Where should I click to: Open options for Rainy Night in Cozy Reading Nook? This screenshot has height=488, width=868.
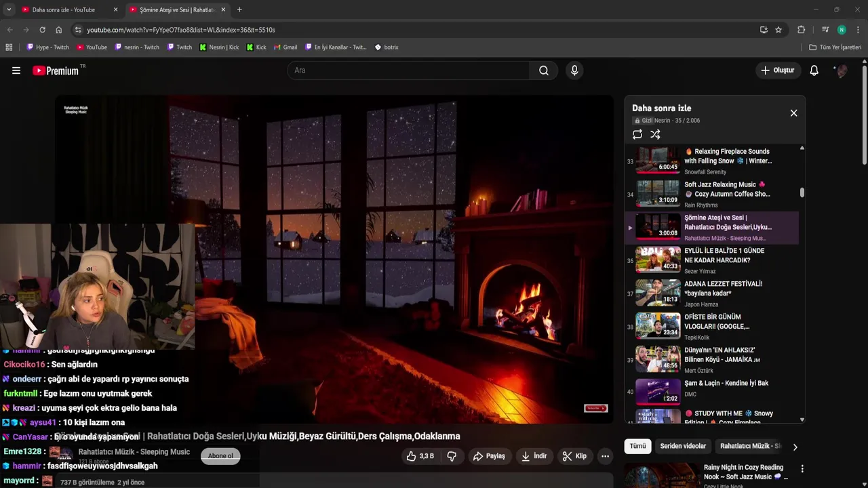802,468
